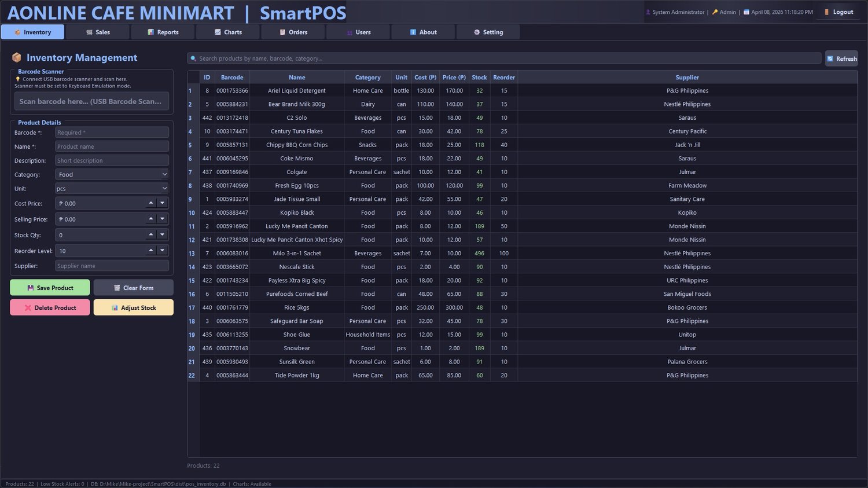Open the Orders tab
Image resolution: width=868 pixels, height=488 pixels.
[x=293, y=32]
